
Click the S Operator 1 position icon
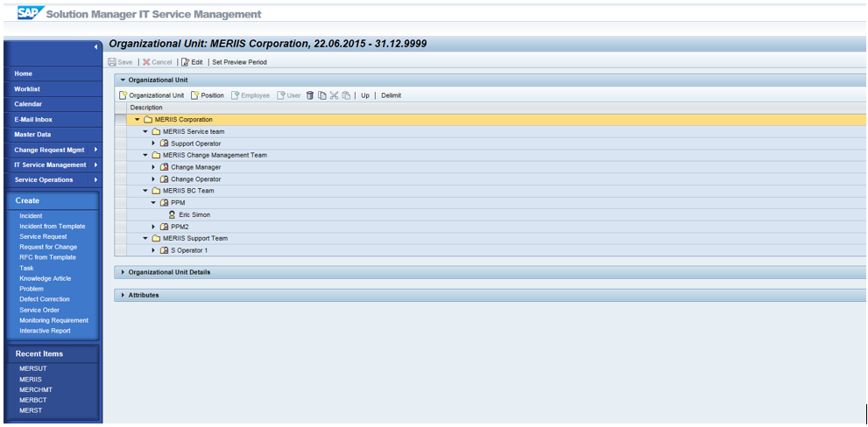point(164,250)
